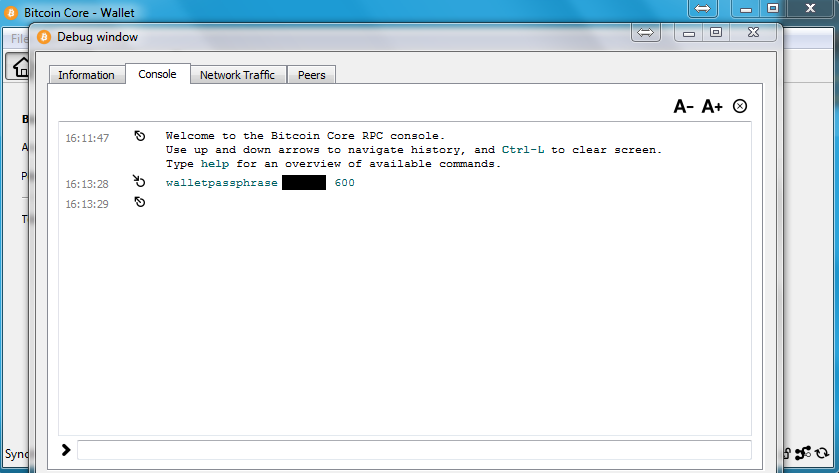Select the Console tab
The image size is (839, 473).
157,74
